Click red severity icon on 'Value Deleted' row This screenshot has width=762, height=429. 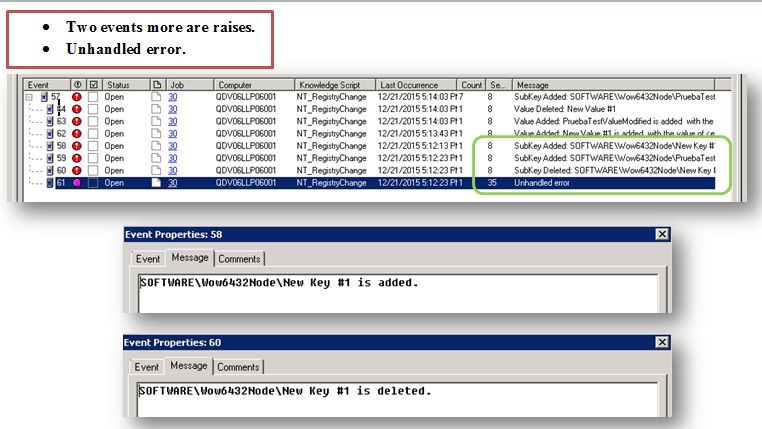click(x=77, y=109)
